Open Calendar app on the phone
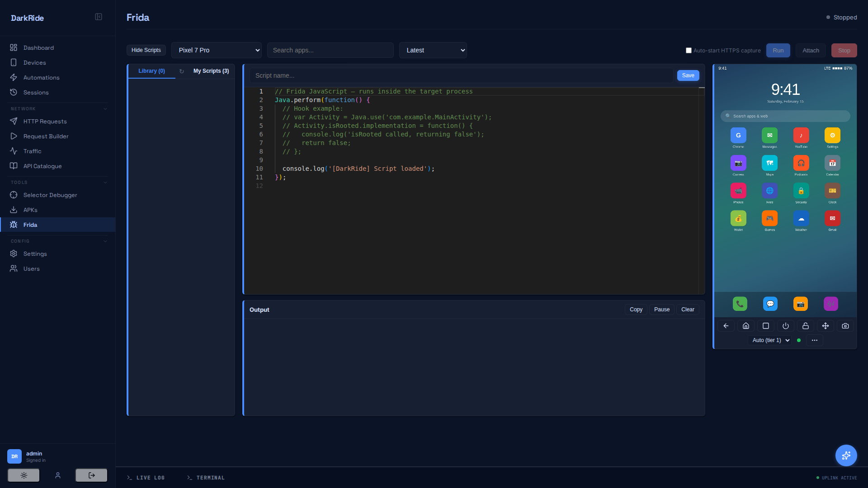 point(832,163)
